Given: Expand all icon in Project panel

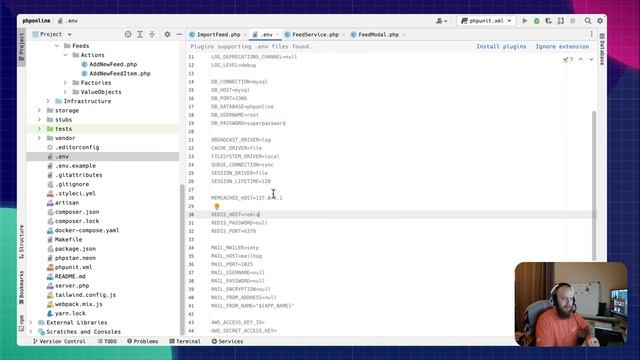Looking at the screenshot, I should point(140,35).
